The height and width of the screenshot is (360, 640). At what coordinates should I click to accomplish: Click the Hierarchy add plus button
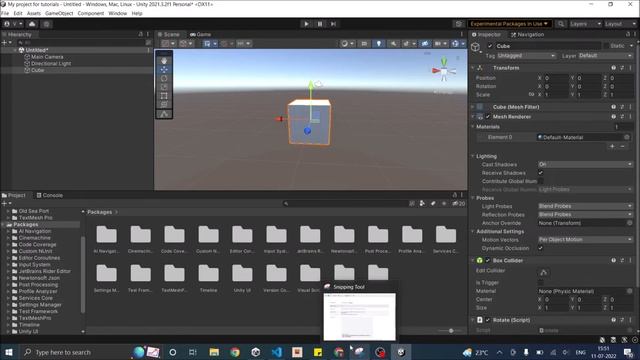click(4, 42)
